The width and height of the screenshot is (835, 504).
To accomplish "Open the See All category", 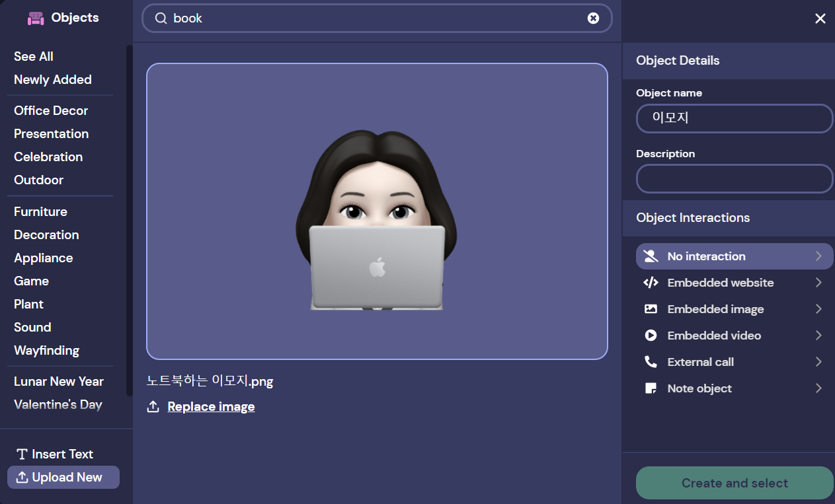I will [34, 56].
